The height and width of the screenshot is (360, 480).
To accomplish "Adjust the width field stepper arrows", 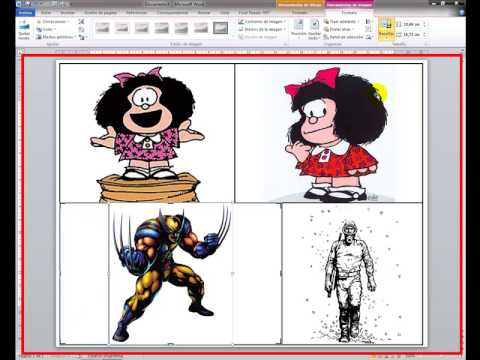I will tap(425, 34).
